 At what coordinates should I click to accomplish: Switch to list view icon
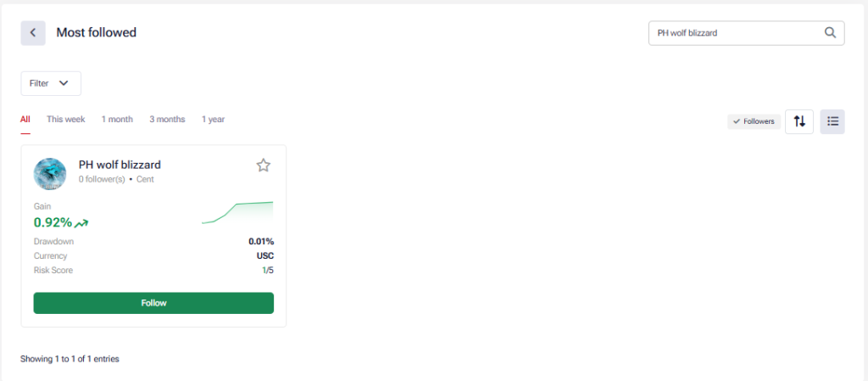click(x=832, y=121)
